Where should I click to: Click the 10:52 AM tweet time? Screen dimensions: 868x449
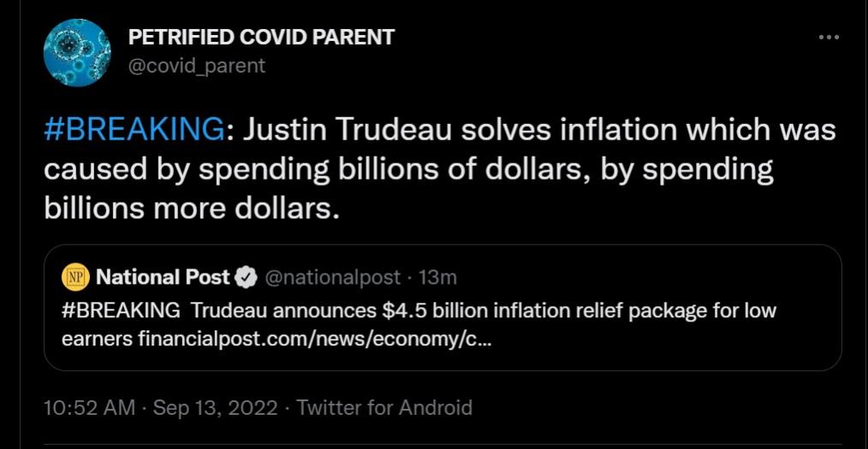point(89,408)
